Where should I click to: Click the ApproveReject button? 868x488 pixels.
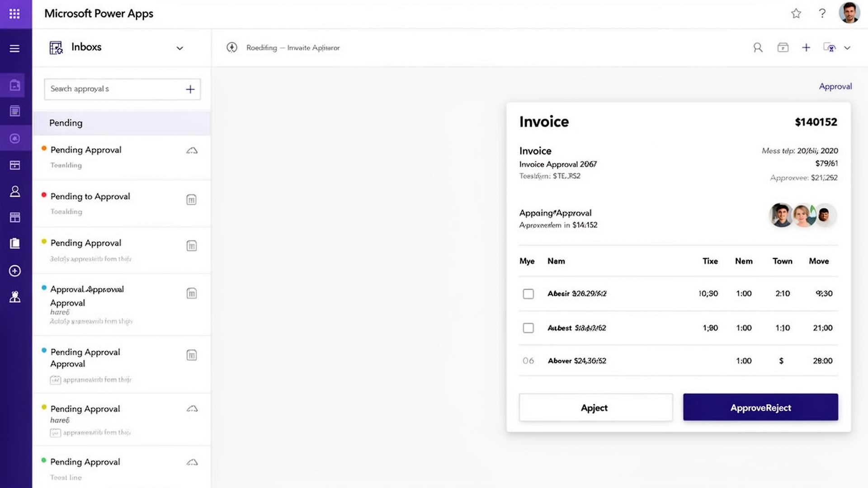[x=760, y=408]
